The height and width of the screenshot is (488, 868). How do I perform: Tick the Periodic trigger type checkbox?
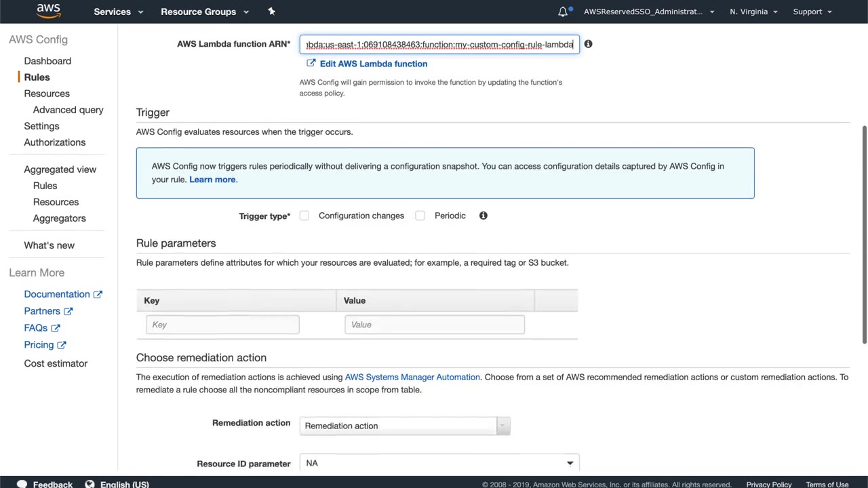(x=420, y=216)
